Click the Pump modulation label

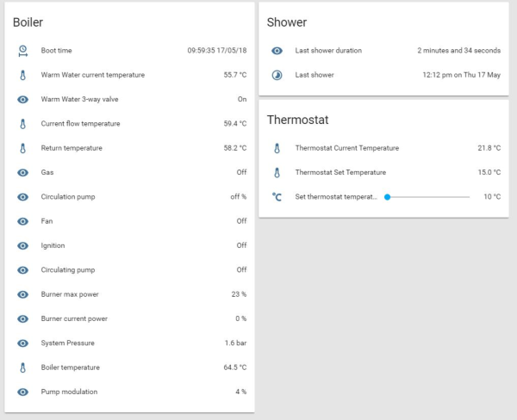[69, 392]
